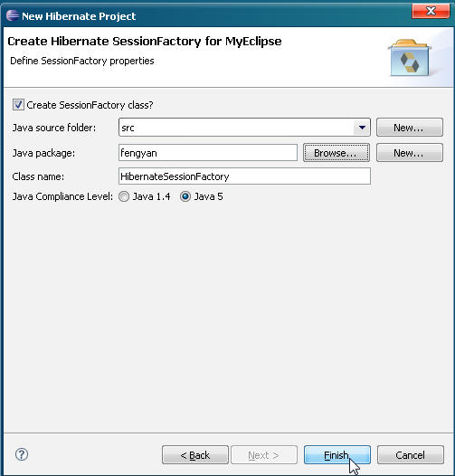Screen dimensions: 455x476
Task: Select Java 1.4 compliance level
Action: pos(124,196)
